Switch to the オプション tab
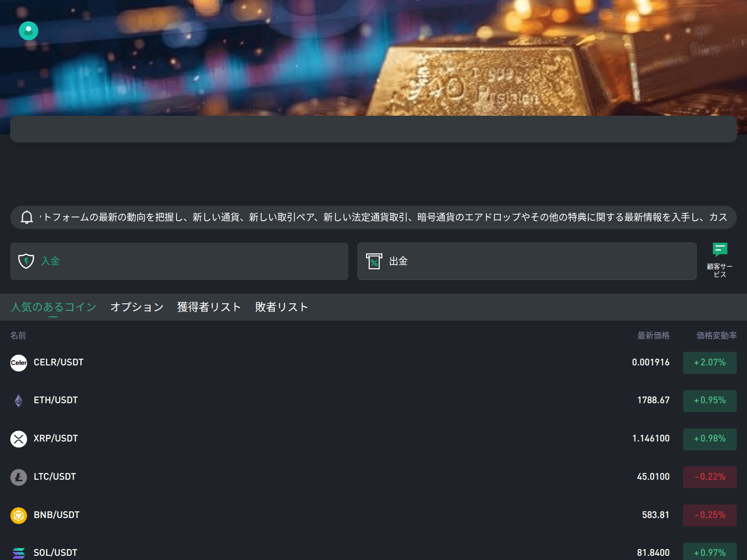The width and height of the screenshot is (747, 560). click(x=137, y=307)
